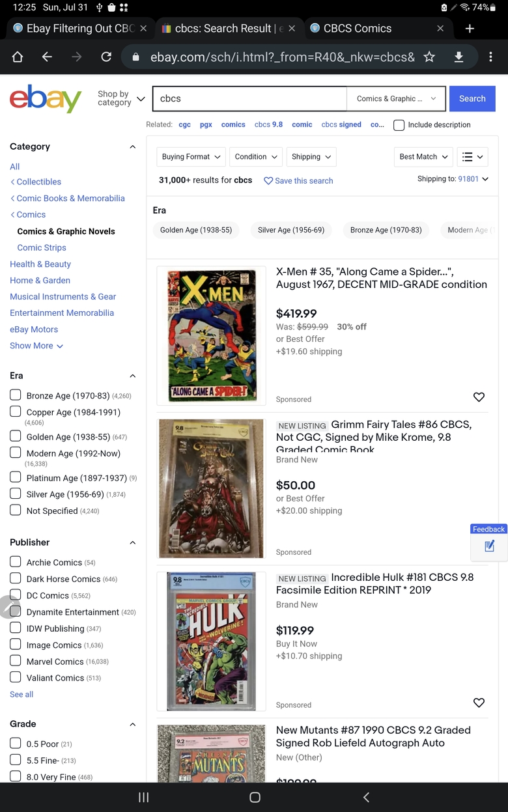Add X-Men #35 listing to watchlist heart
This screenshot has height=812, width=508.
479,397
